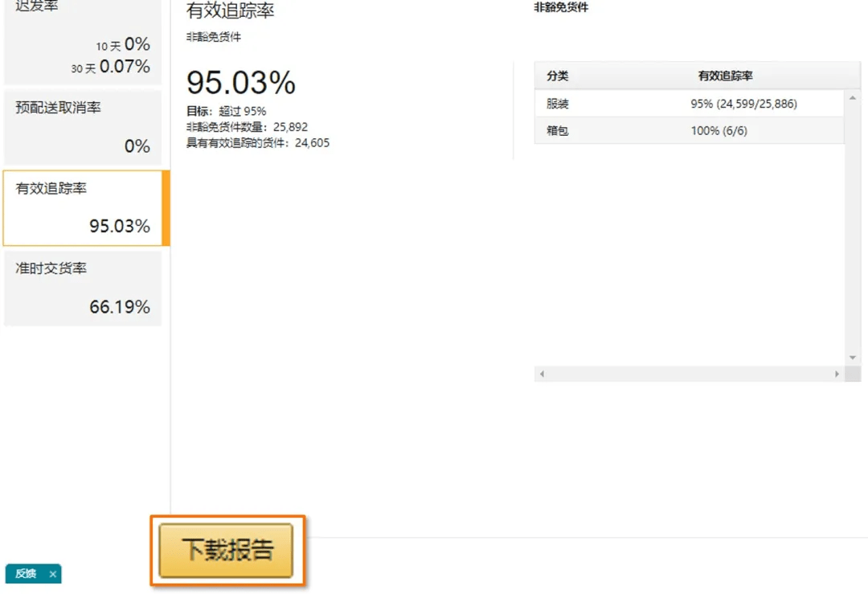Image resolution: width=868 pixels, height=594 pixels.
Task: Click the large 95.03% figure in main panel
Action: click(x=241, y=83)
